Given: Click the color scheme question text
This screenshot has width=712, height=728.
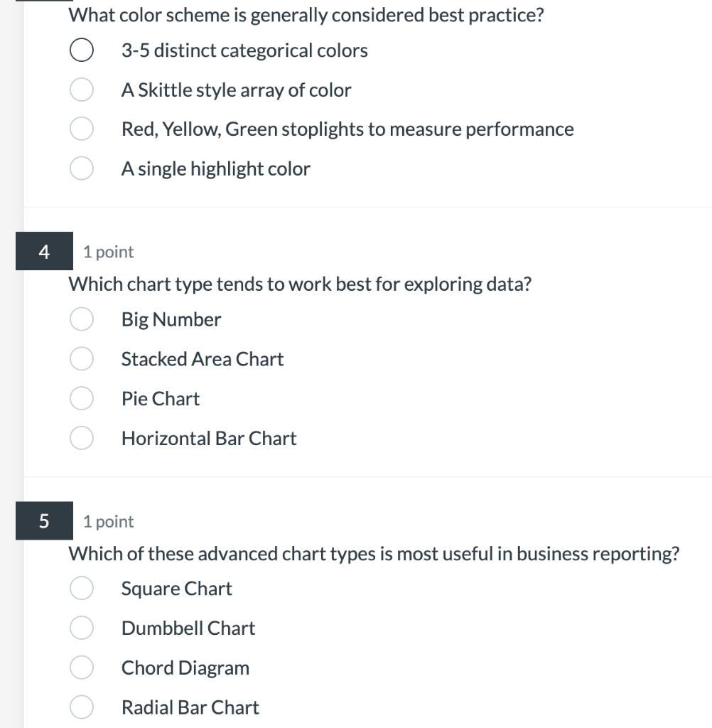Looking at the screenshot, I should point(306,15).
